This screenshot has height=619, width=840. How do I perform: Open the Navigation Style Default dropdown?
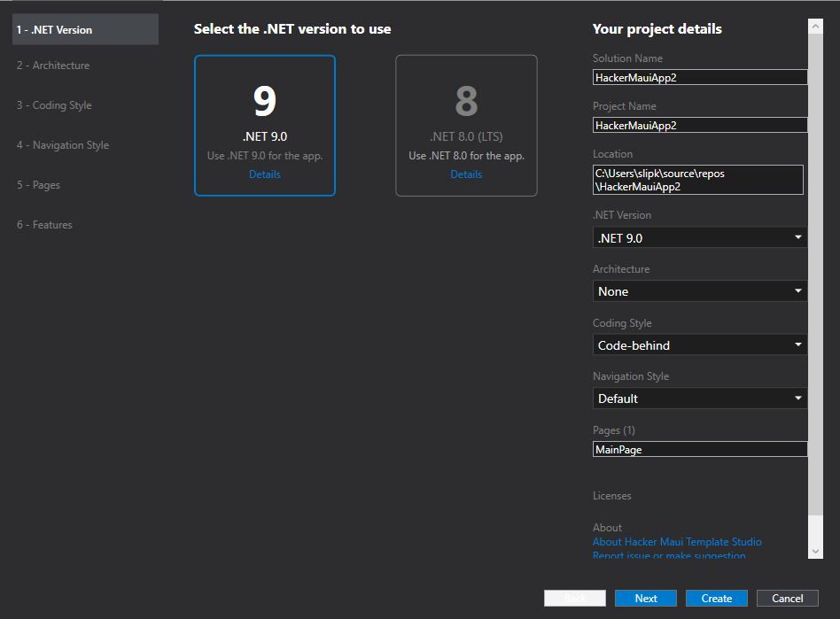[x=699, y=398]
